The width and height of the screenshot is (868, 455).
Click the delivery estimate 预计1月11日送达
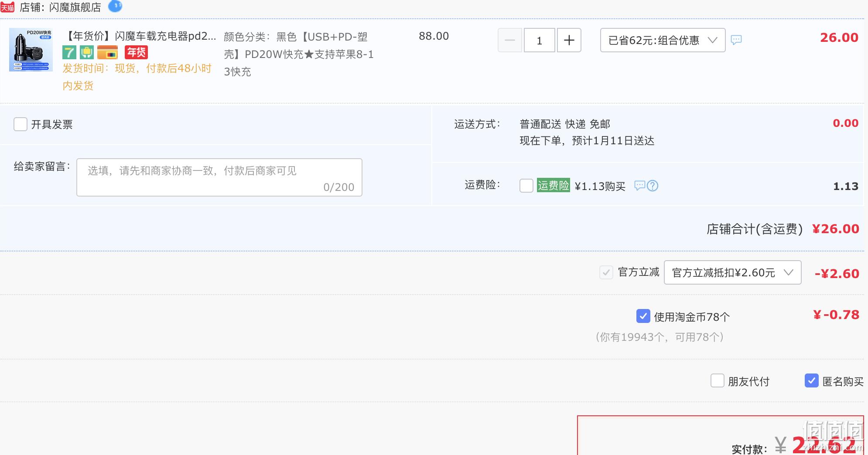(x=613, y=141)
